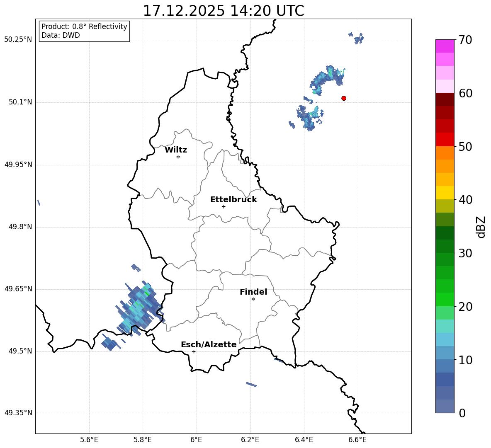Click the Findel station label
Screen dimensions: 491x448
(253, 292)
